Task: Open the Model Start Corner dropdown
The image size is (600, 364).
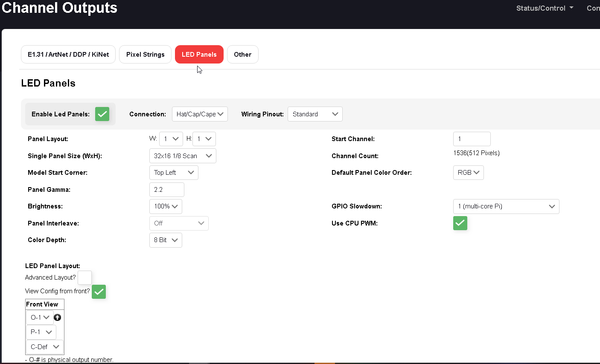Action: [173, 172]
